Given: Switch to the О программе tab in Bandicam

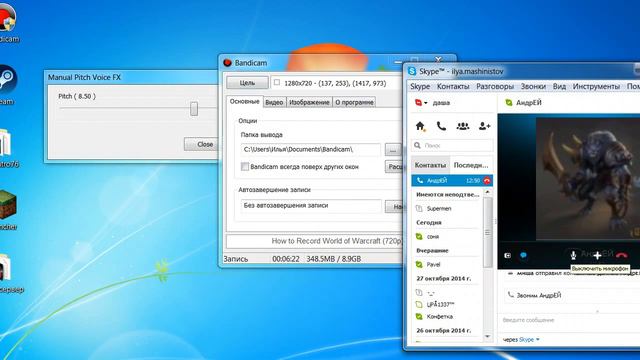Looking at the screenshot, I should [354, 102].
